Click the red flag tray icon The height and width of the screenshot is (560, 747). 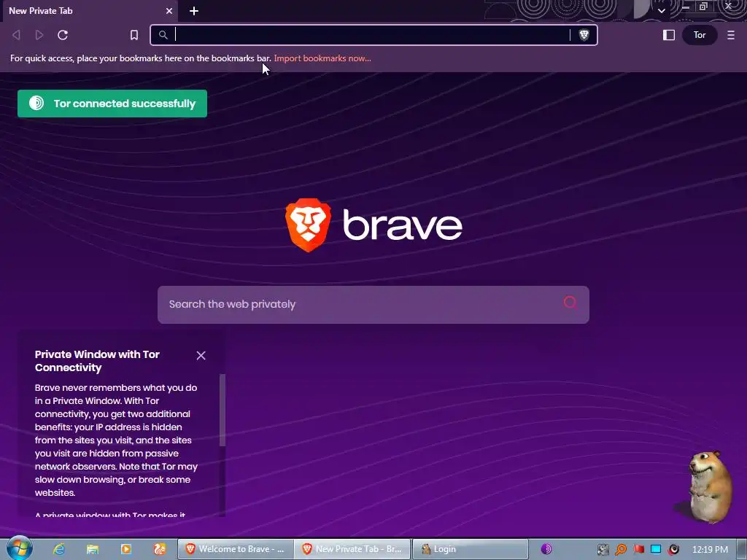click(638, 550)
